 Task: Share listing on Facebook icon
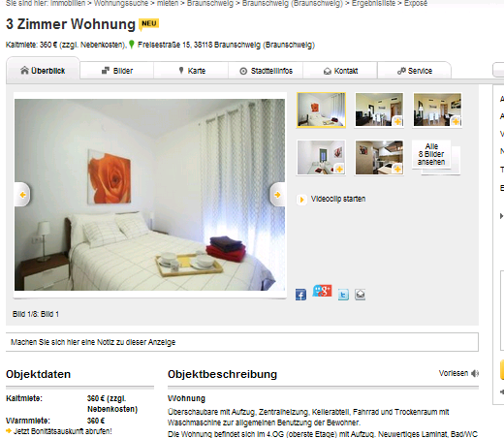(x=300, y=295)
